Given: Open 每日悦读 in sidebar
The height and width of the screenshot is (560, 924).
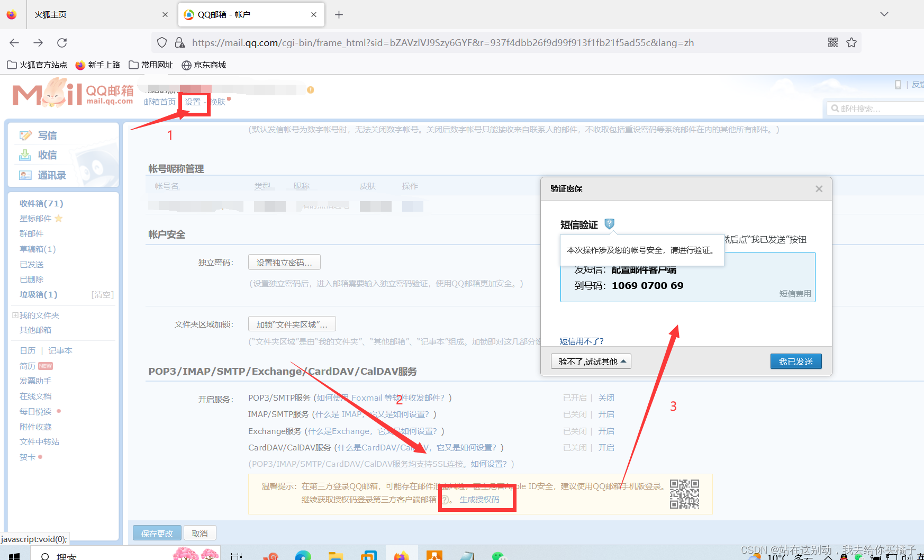Looking at the screenshot, I should pos(35,412).
